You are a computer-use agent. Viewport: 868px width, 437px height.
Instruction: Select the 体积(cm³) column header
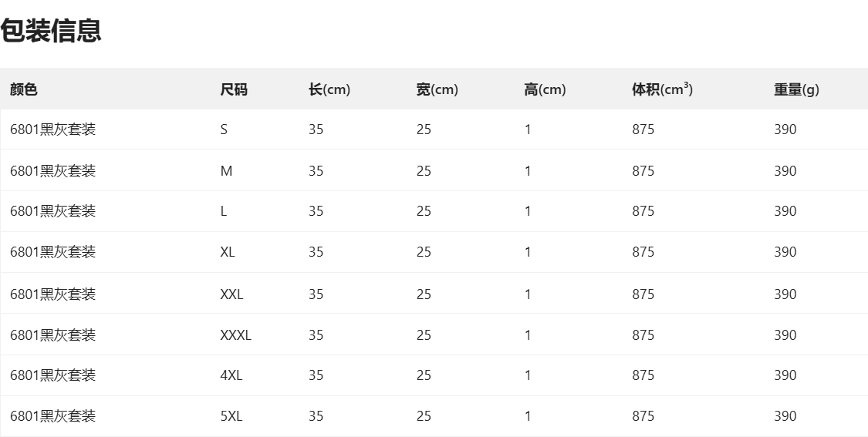(x=662, y=89)
